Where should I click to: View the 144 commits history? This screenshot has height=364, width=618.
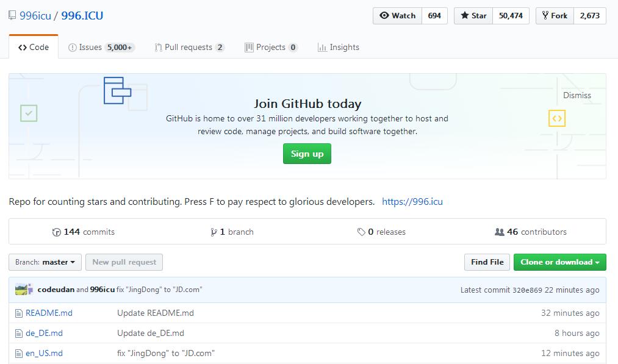[84, 232]
